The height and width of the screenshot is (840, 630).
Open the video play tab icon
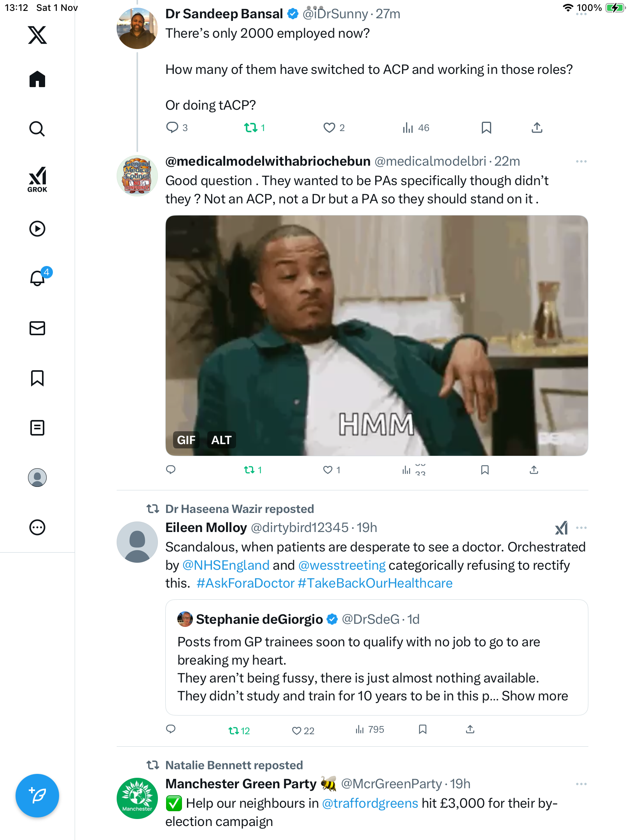37,229
